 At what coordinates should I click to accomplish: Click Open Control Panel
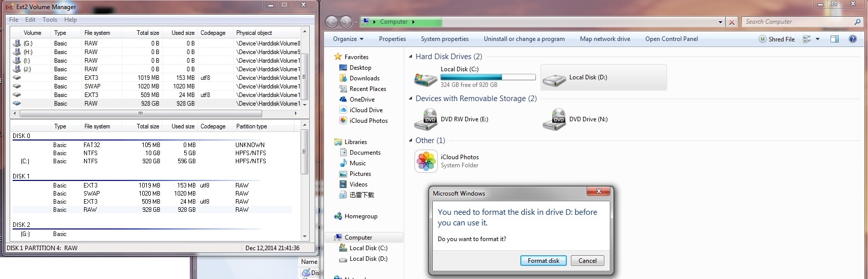pyautogui.click(x=672, y=39)
